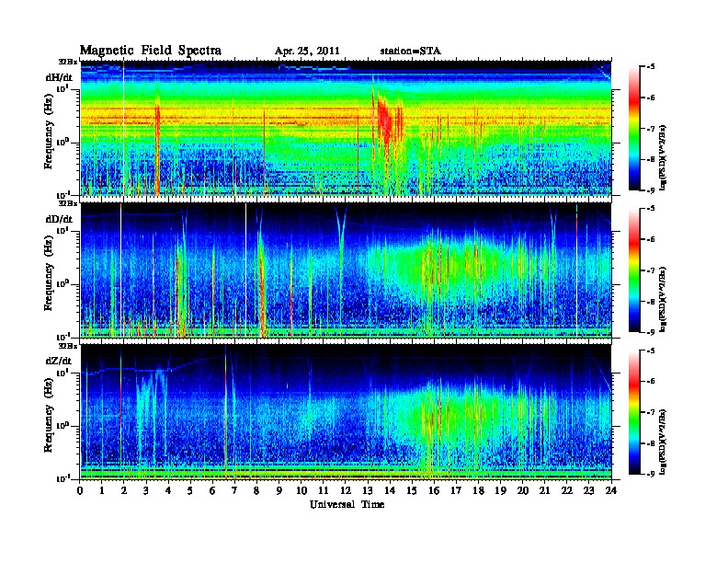
Task: Click hour 14 tick on Universal Time axis
Action: click(x=390, y=490)
